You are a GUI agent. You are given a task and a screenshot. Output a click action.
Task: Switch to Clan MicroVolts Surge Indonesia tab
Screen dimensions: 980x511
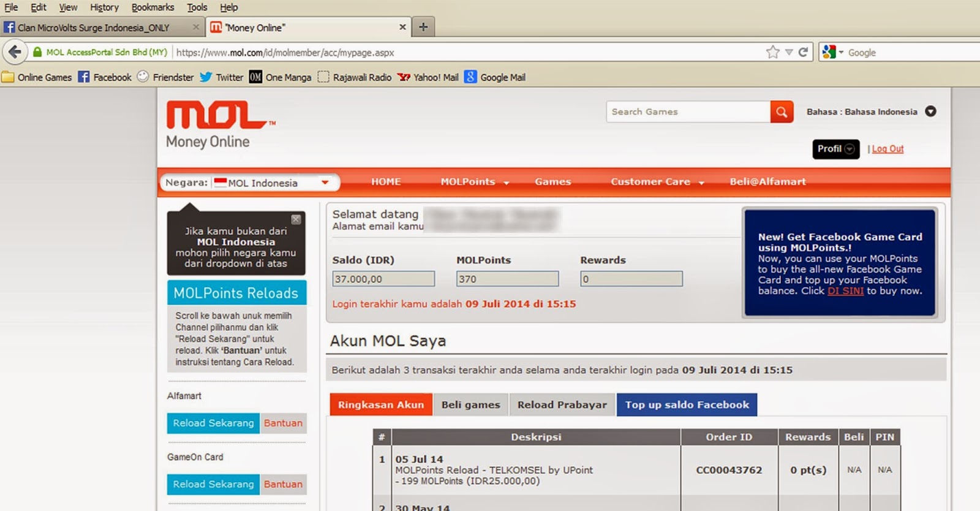[x=102, y=28]
